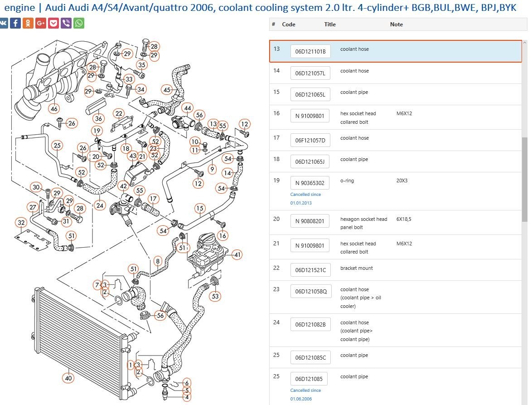Screen dimensions: 532x405
Task: Open part code N 90365302
Action: coord(310,183)
